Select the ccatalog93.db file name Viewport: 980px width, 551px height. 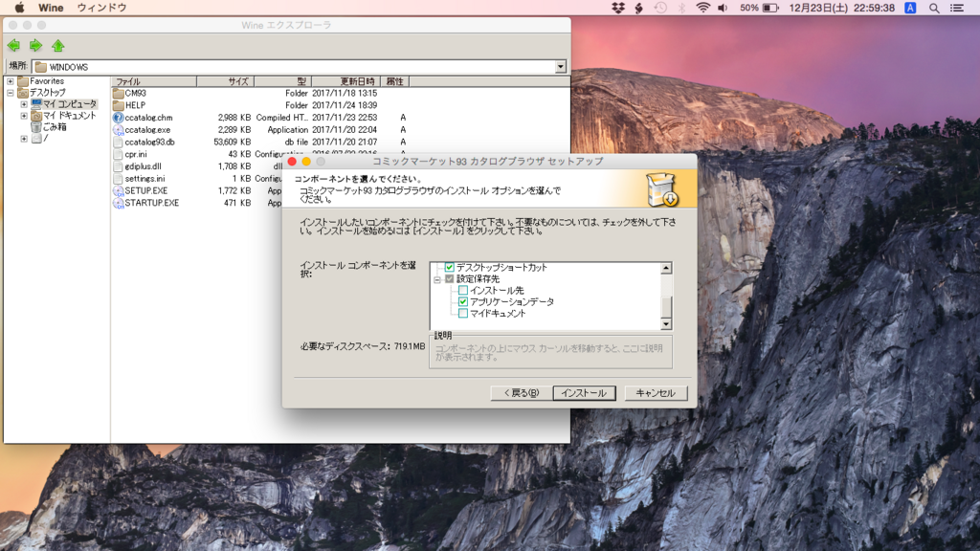point(149,142)
